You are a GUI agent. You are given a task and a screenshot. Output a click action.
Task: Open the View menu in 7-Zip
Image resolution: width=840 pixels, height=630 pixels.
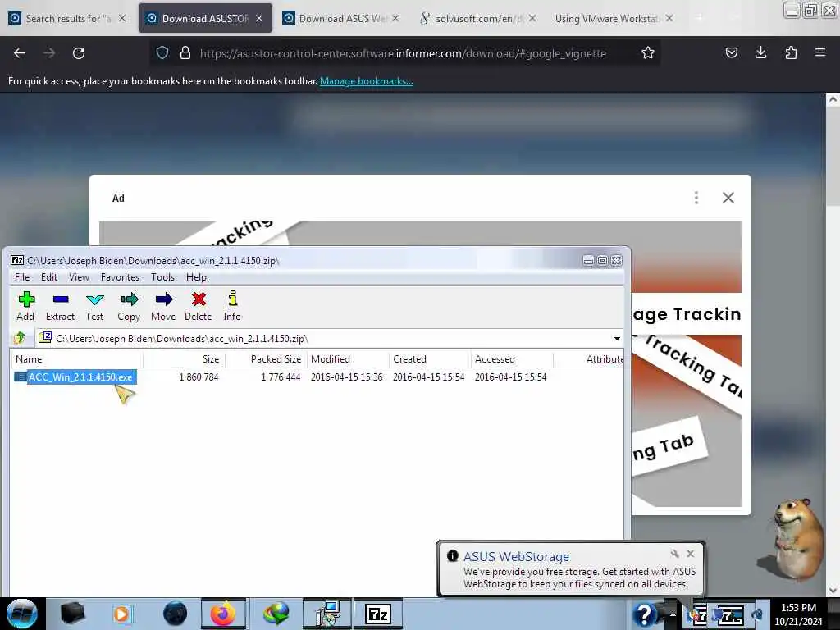[79, 277]
